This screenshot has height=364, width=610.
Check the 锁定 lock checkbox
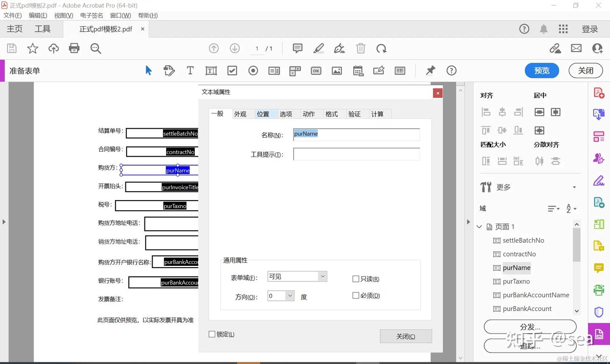point(212,334)
